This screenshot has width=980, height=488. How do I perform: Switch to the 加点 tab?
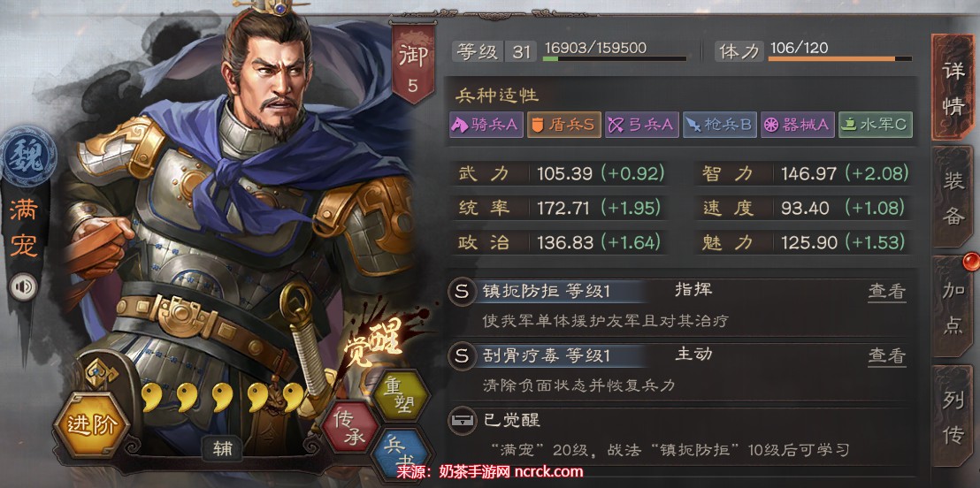coord(953,308)
